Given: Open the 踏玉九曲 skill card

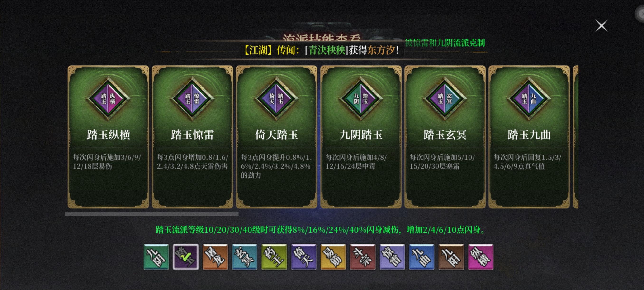Looking at the screenshot, I should pyautogui.click(x=529, y=137).
